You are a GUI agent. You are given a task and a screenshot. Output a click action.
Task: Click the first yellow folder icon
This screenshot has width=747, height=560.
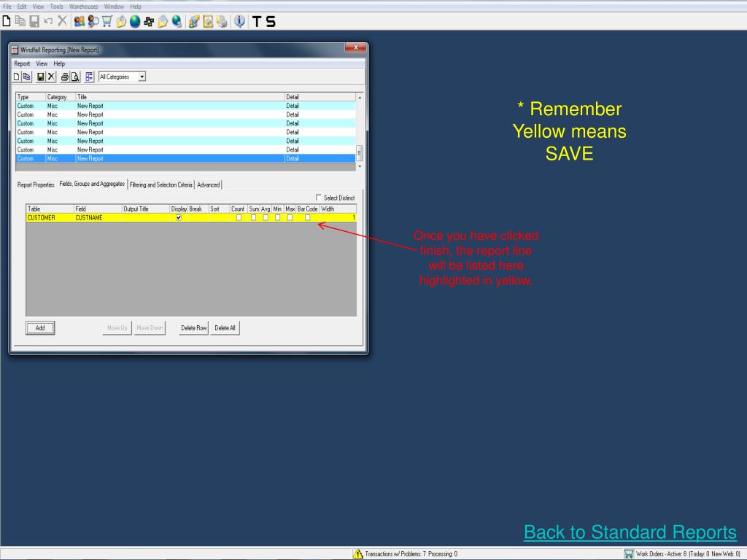click(x=121, y=21)
